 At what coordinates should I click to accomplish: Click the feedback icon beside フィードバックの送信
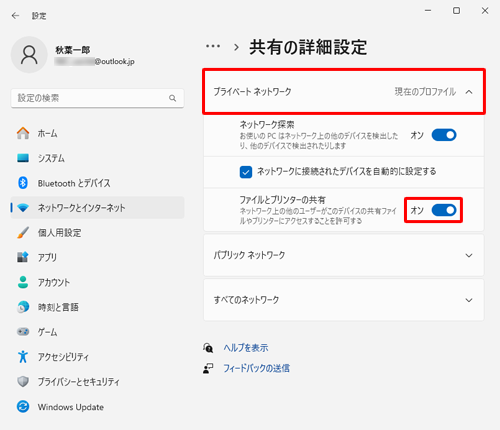[x=208, y=368]
